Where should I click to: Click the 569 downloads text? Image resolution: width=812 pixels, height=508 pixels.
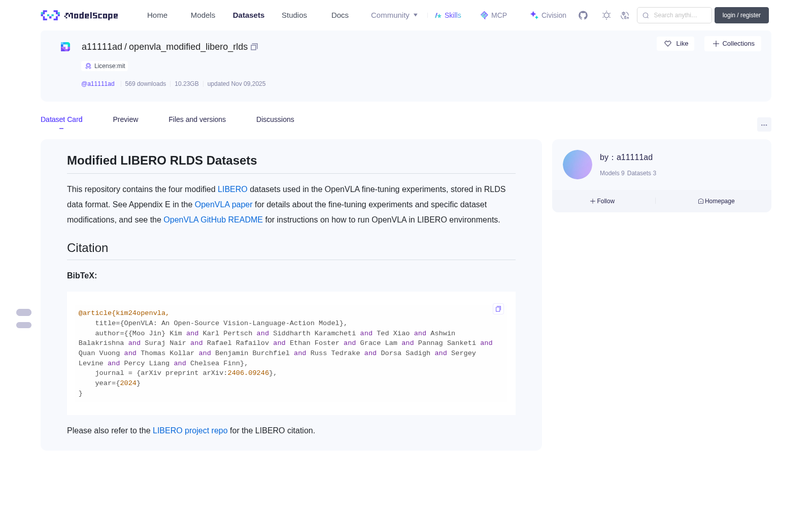point(146,84)
